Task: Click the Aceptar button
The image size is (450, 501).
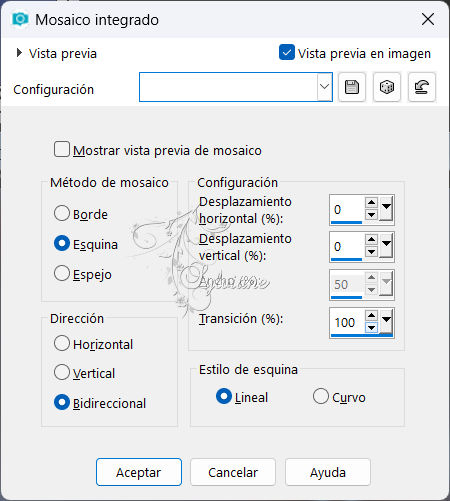Action: point(139,472)
